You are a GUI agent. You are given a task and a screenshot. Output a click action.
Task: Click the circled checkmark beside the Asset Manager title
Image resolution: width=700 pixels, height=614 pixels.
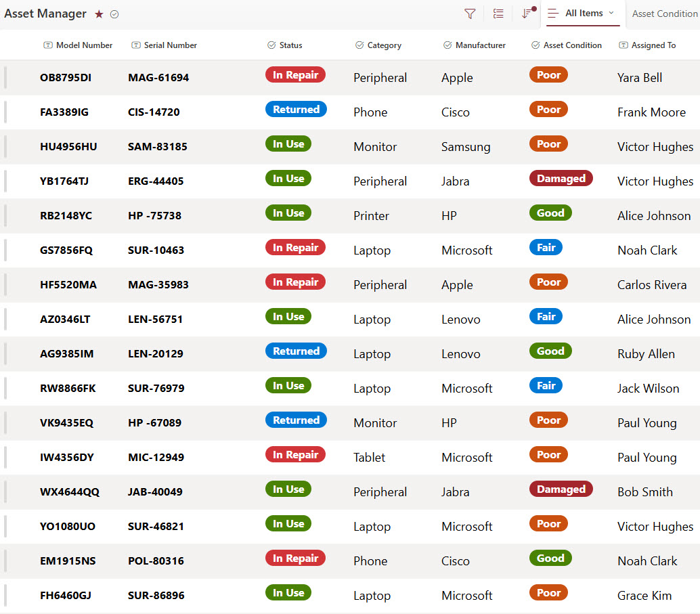tap(114, 14)
